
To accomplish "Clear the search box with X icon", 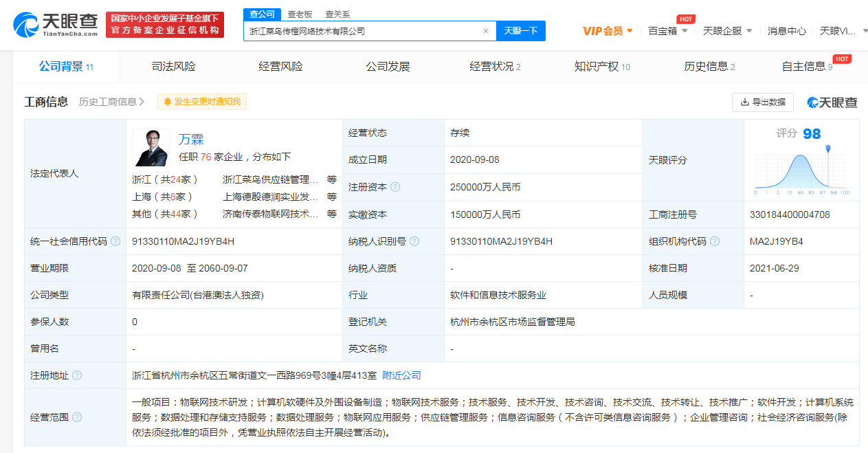I will [x=485, y=31].
